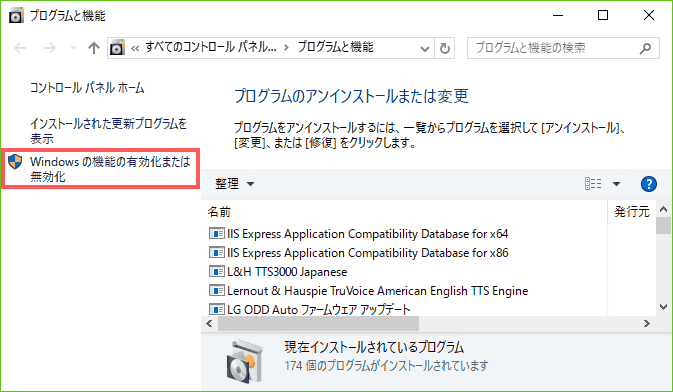Click the icon of L&H TTS3000 Japanese
Image resolution: width=673 pixels, height=392 pixels.
[x=216, y=271]
